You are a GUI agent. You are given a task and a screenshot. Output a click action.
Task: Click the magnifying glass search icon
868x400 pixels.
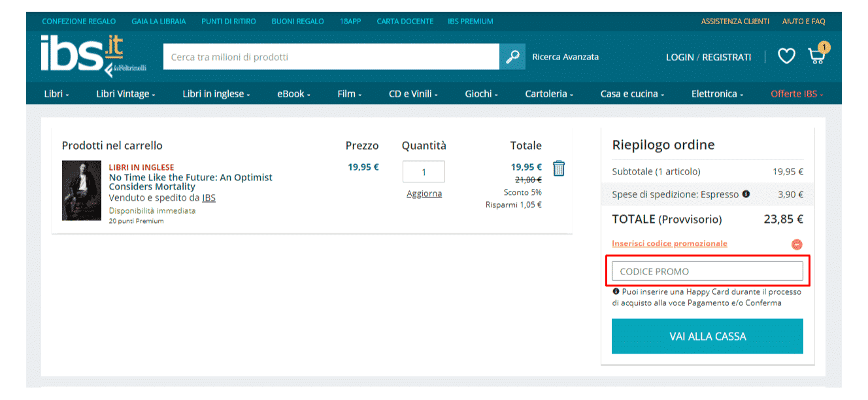click(512, 57)
